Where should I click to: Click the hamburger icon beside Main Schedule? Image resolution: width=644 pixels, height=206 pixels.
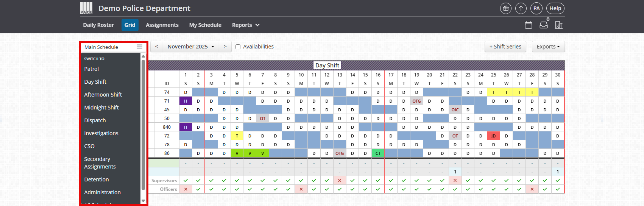point(140,47)
